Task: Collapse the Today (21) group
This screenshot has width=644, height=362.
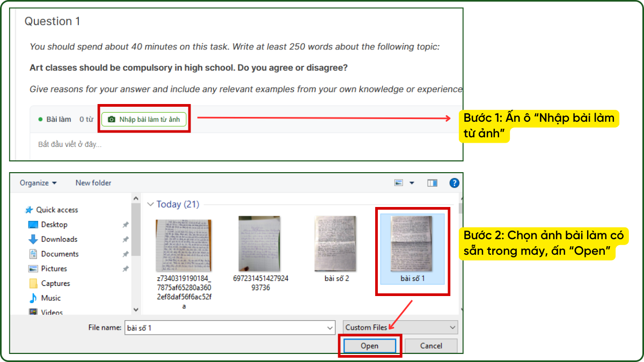Action: 151,204
